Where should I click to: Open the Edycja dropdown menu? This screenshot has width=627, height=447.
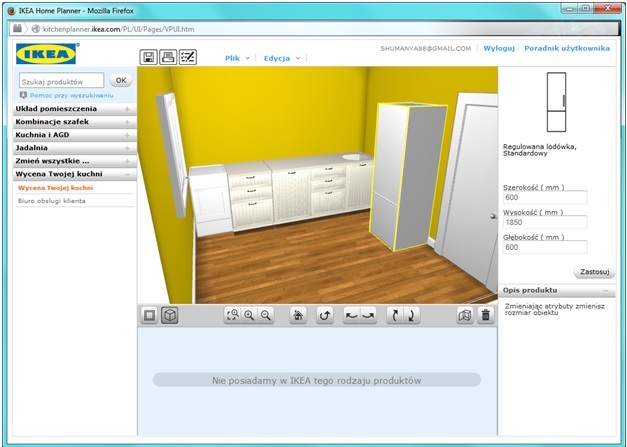point(281,58)
